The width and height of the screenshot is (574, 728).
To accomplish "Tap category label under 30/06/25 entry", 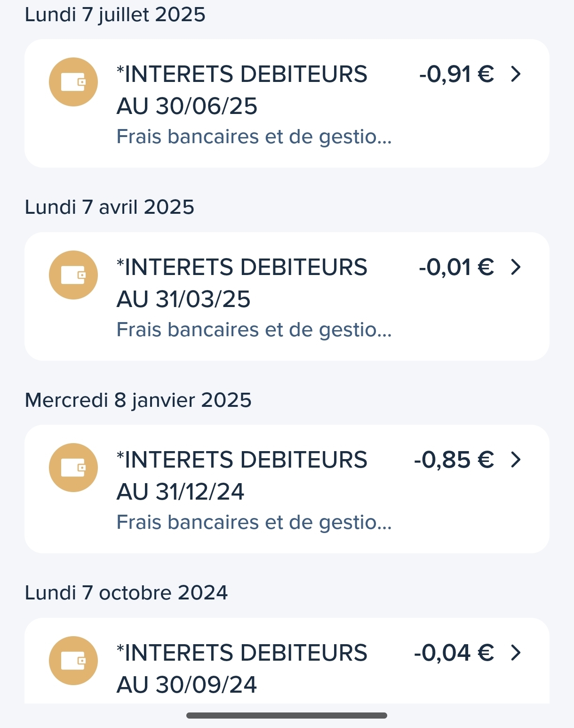I will click(254, 137).
